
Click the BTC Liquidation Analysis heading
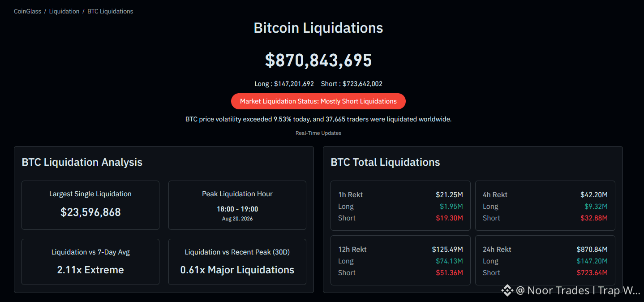pyautogui.click(x=82, y=162)
